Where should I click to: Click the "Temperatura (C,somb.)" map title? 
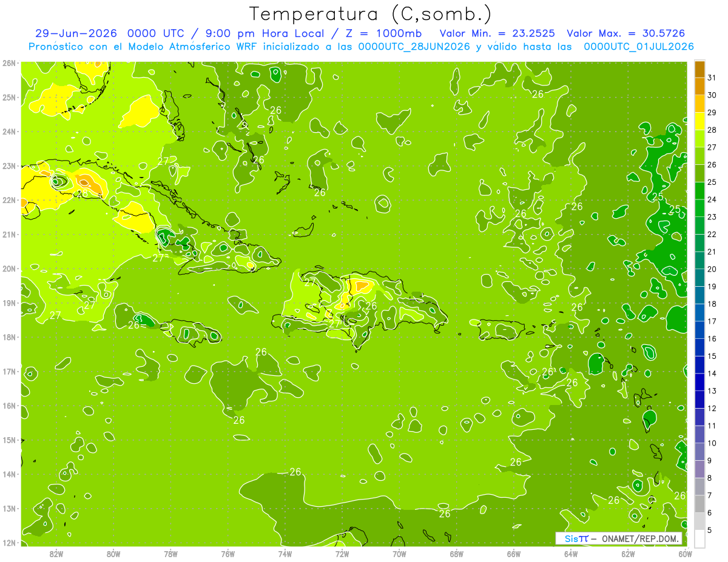[x=370, y=14]
